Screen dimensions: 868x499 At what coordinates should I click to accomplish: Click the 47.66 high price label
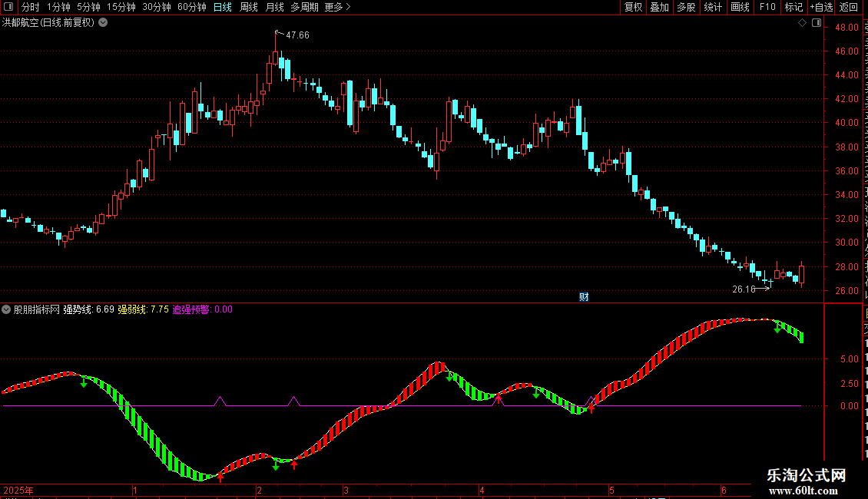[x=297, y=35]
